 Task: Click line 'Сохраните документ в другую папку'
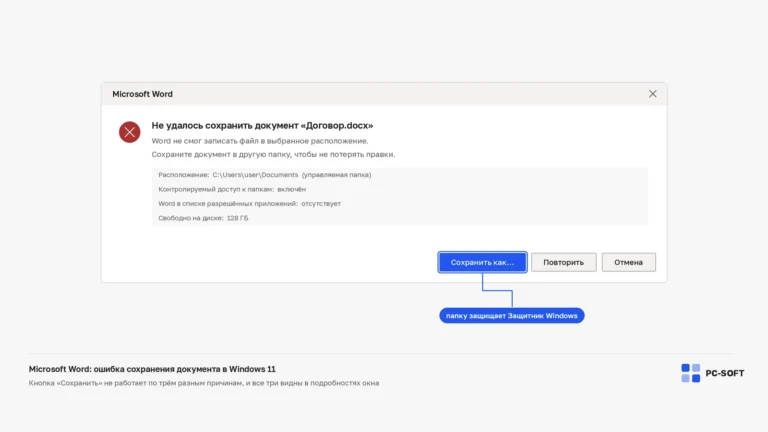pyautogui.click(x=273, y=154)
